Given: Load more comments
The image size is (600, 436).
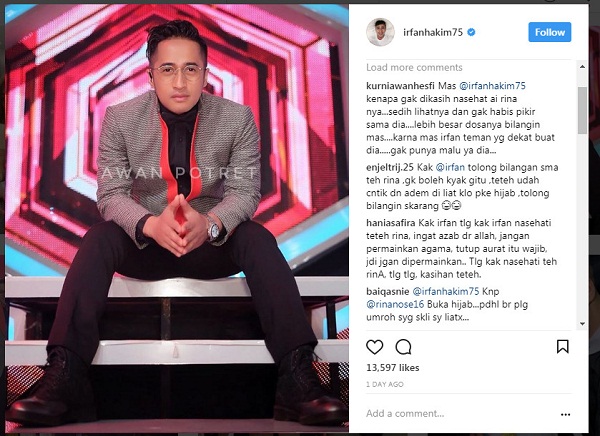Looking at the screenshot, I should click(x=414, y=68).
